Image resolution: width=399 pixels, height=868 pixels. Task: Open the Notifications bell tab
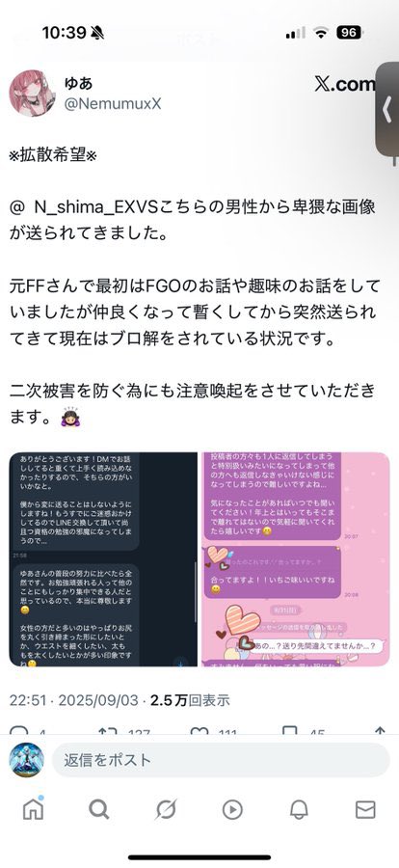pos(299,810)
